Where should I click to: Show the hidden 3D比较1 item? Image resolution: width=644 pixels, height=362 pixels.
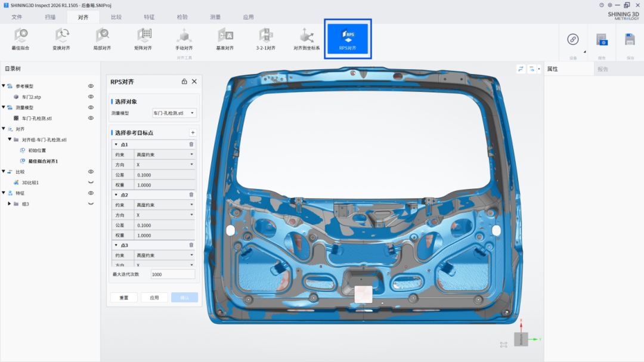pos(91,182)
